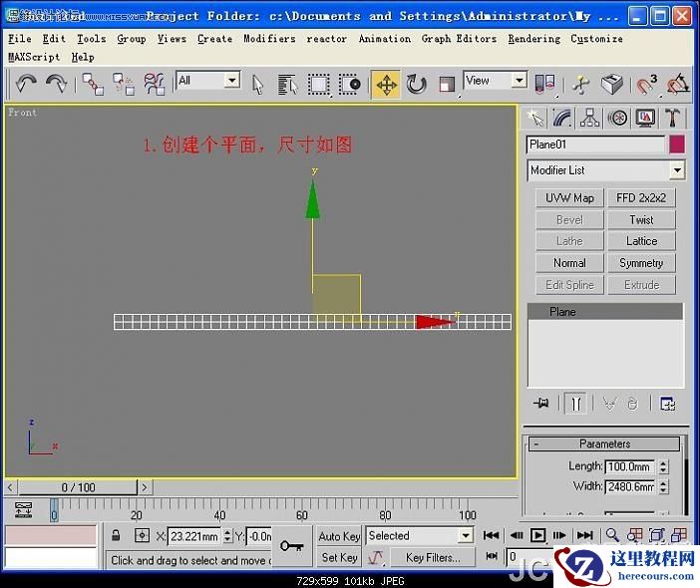Open the Key Filters dialog
The width and height of the screenshot is (700, 588).
432,558
